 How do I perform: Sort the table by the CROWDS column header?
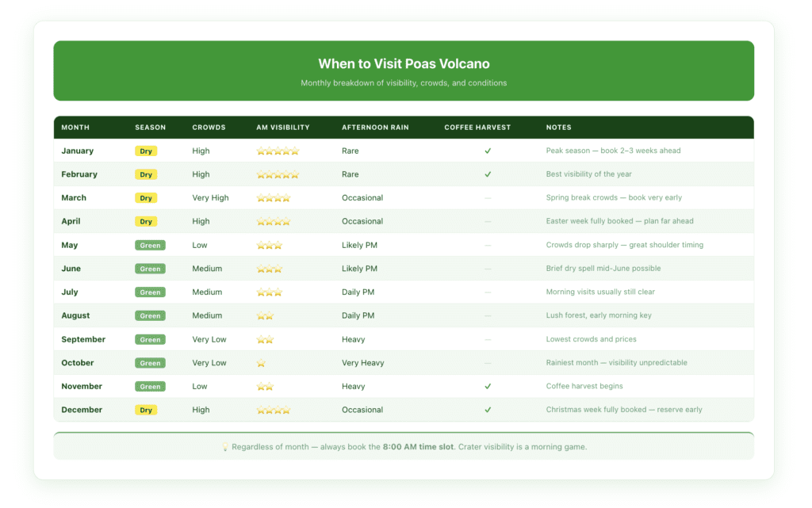coord(209,127)
